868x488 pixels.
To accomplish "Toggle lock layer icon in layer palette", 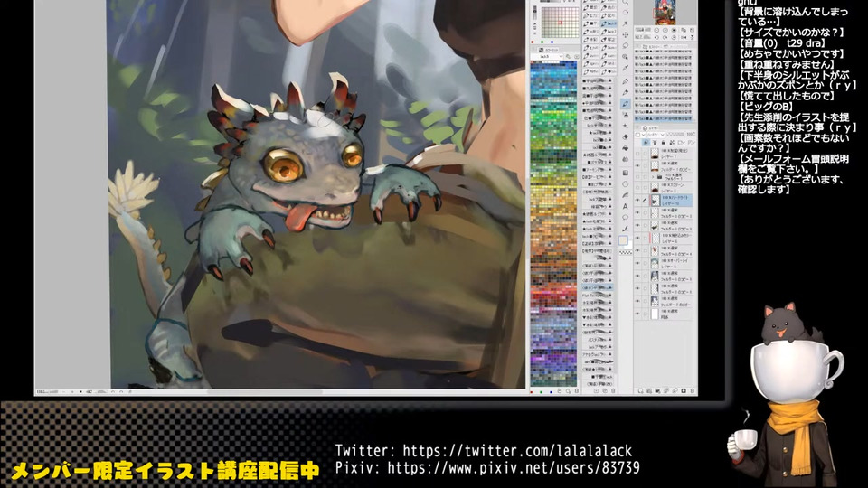I will tap(663, 142).
